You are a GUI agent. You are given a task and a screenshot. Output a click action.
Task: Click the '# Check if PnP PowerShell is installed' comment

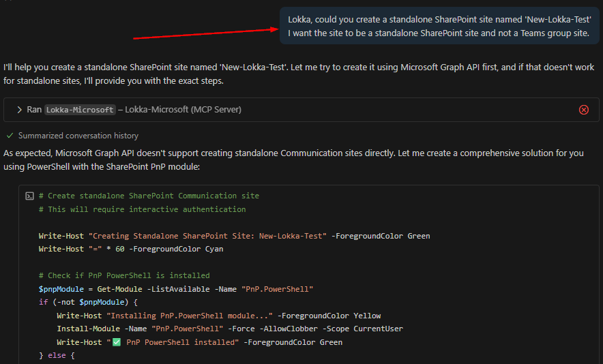coord(124,275)
